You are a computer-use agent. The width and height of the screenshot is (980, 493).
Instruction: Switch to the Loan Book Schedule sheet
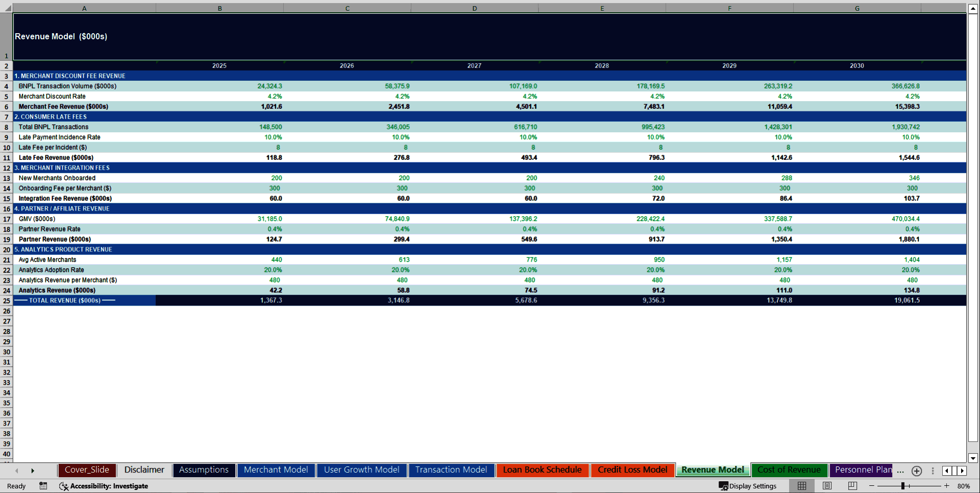pyautogui.click(x=542, y=469)
